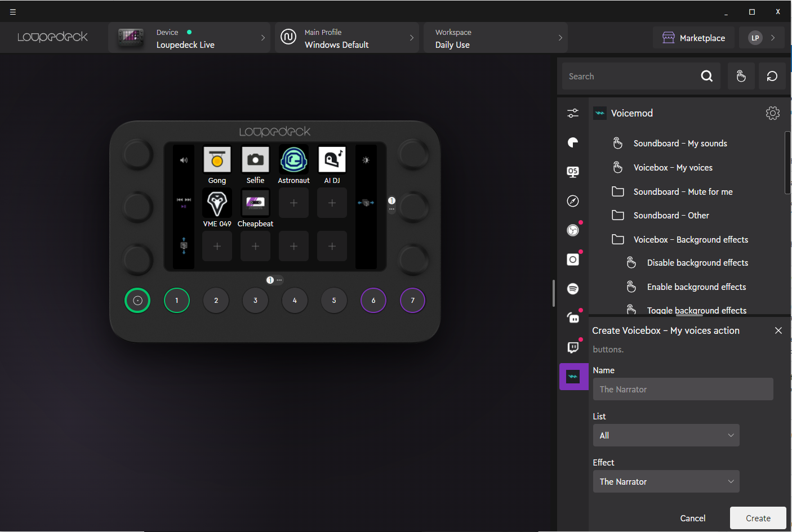The width and height of the screenshot is (792, 532).
Task: Open the Device Loupedeck Live selector
Action: 189,38
